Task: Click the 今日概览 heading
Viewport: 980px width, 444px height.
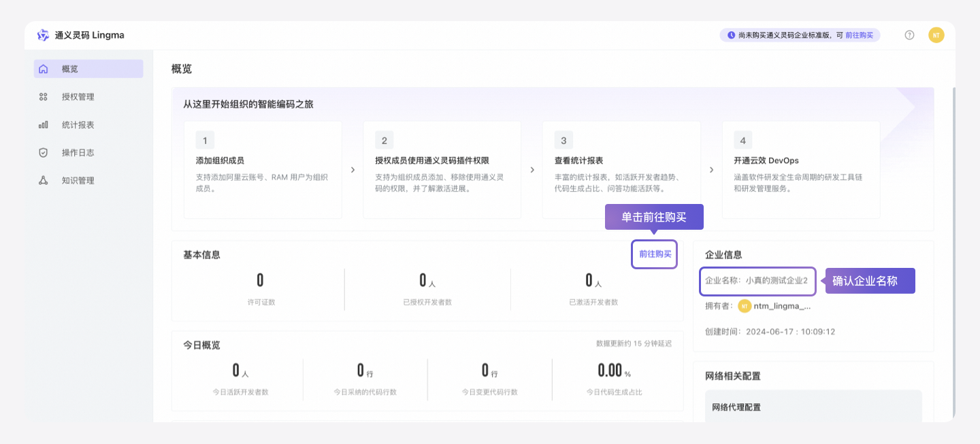Action: [x=201, y=345]
